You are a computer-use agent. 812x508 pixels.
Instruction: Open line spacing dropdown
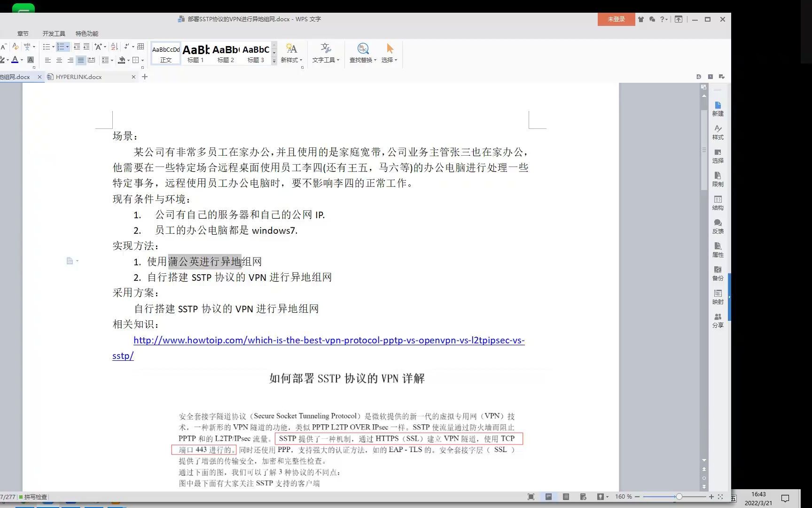106,60
